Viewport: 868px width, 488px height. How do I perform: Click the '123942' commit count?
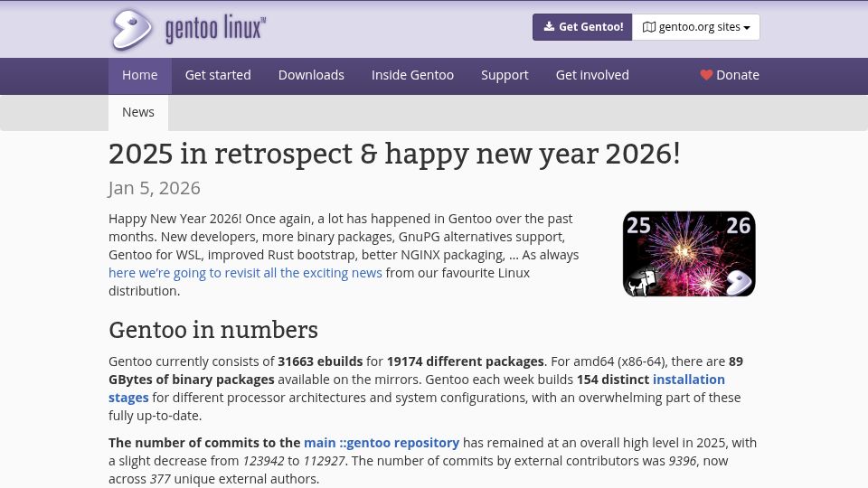tap(263, 461)
